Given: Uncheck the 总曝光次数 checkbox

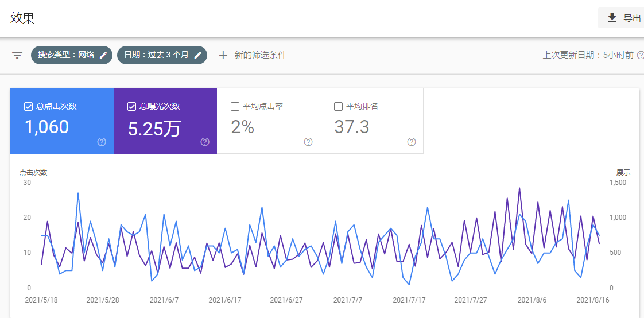Looking at the screenshot, I should click(x=131, y=106).
